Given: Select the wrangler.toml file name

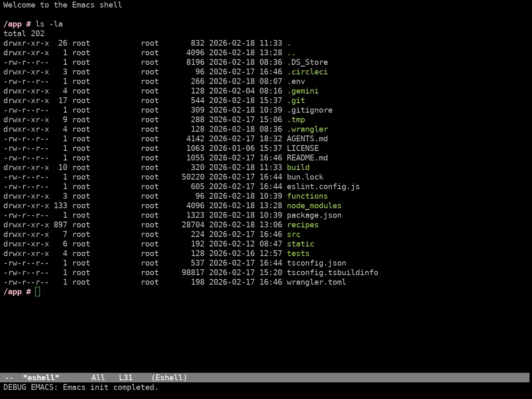Looking at the screenshot, I should [x=316, y=282].
